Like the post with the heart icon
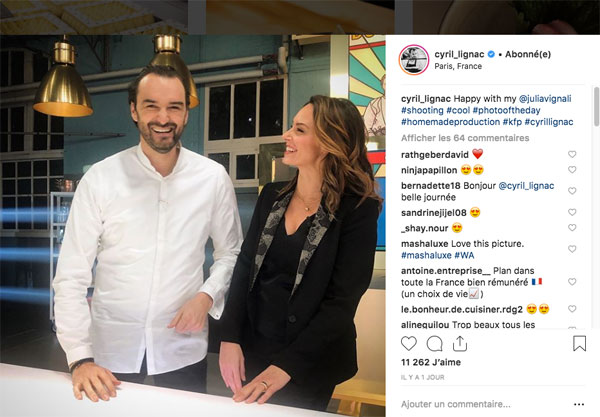The image size is (600, 417). (x=409, y=344)
